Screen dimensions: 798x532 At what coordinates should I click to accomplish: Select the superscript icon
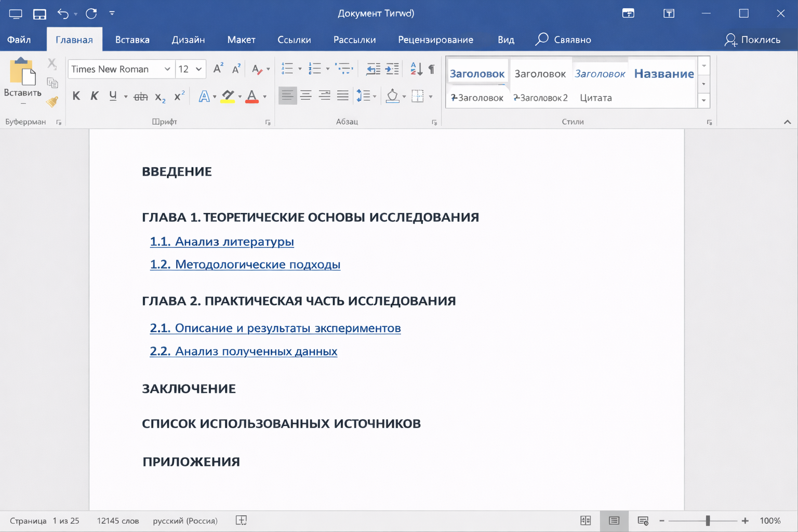[178, 96]
